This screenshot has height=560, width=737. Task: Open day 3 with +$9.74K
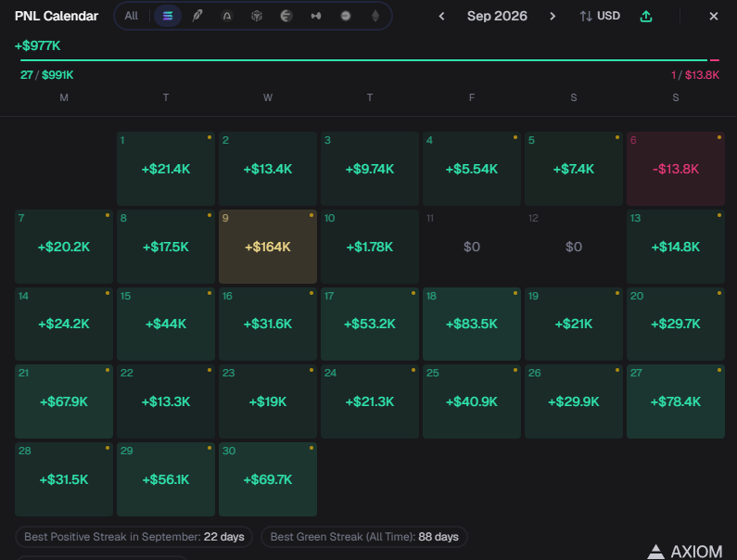point(370,169)
